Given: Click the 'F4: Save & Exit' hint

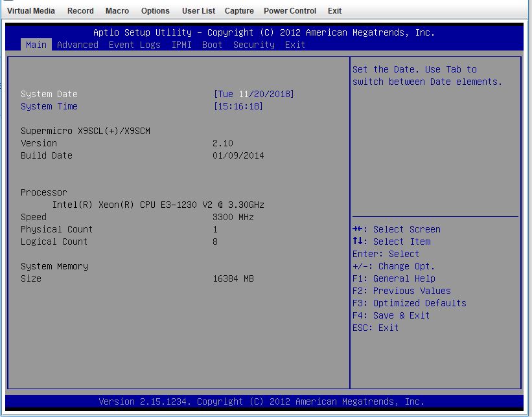Looking at the screenshot, I should point(391,315).
